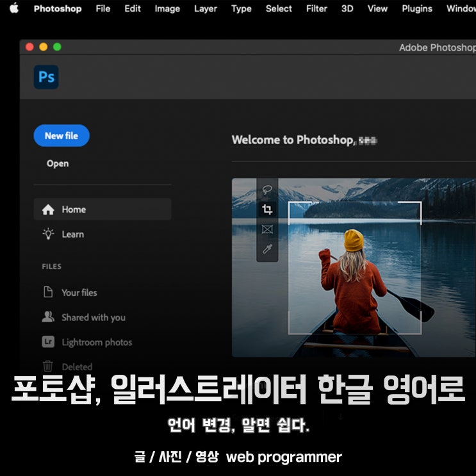Open the File menu
The height and width of the screenshot is (476, 476).
(x=103, y=8)
